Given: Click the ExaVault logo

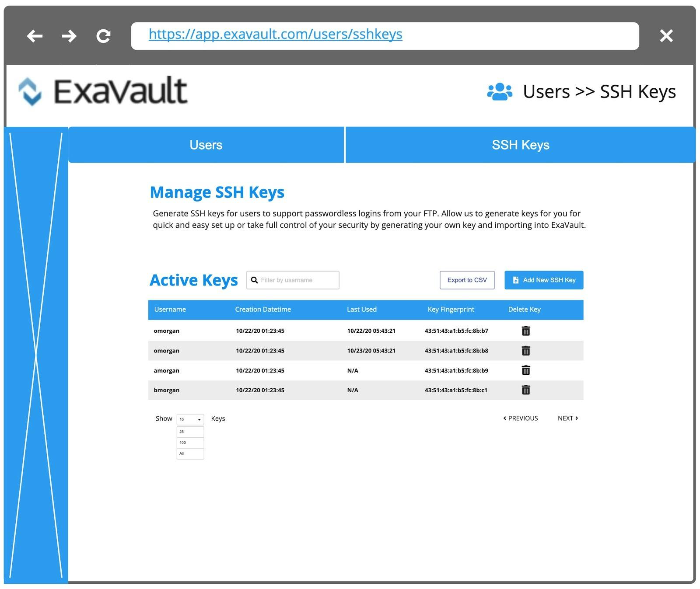Looking at the screenshot, I should point(103,91).
